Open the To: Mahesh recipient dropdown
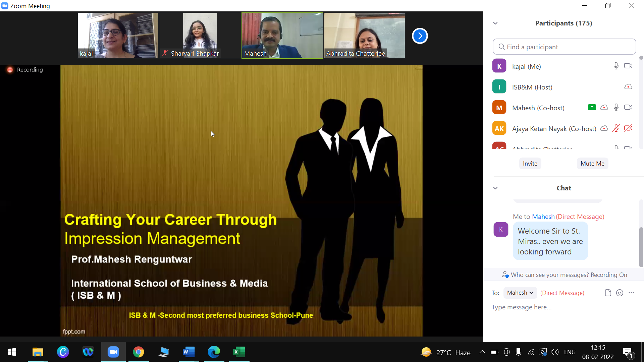The height and width of the screenshot is (362, 644). coord(520,293)
